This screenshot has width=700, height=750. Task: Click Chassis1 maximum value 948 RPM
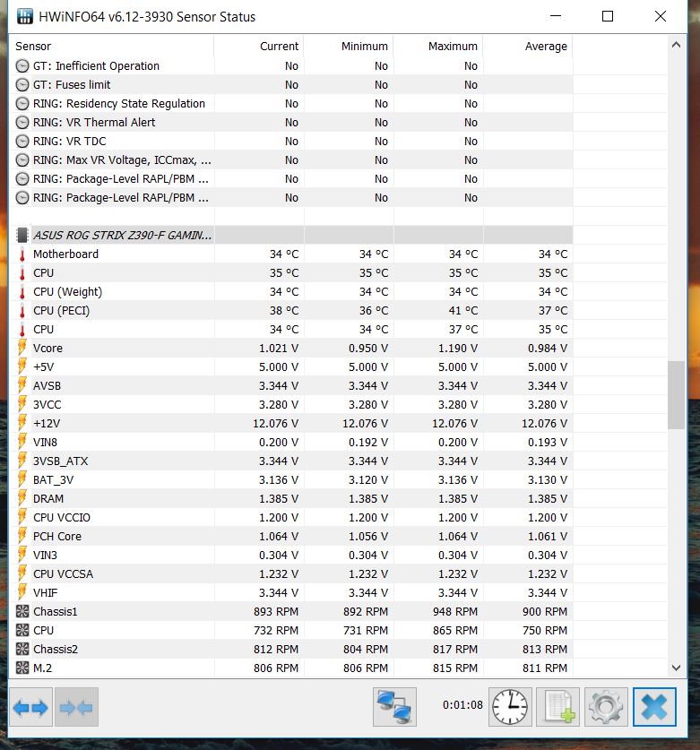tap(455, 611)
